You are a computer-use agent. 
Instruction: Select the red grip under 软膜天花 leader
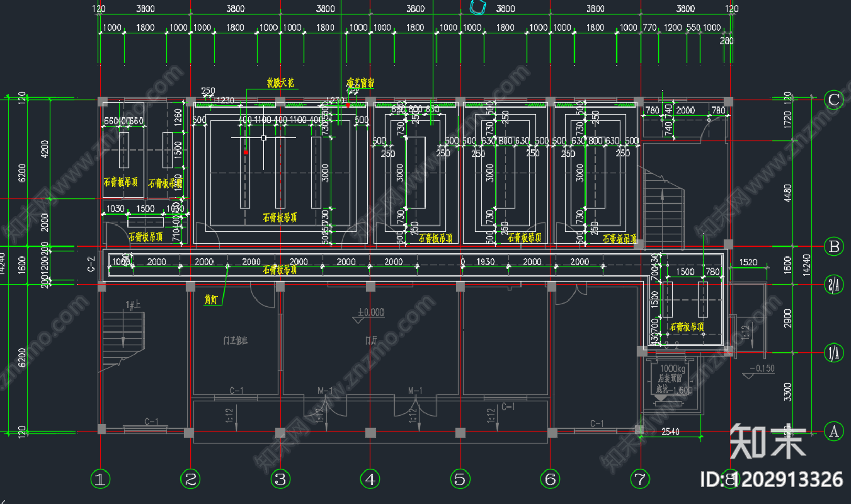tap(246, 152)
